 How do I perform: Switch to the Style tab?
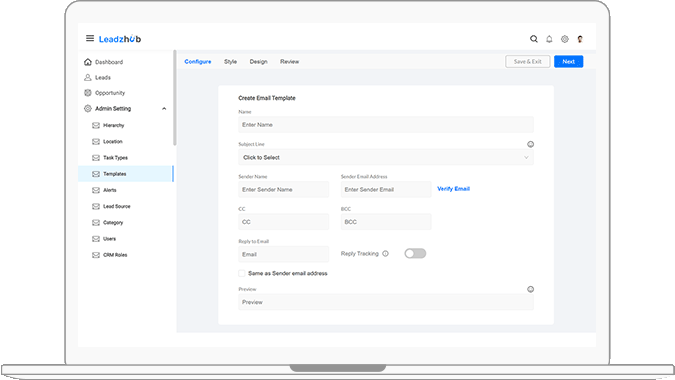click(230, 62)
